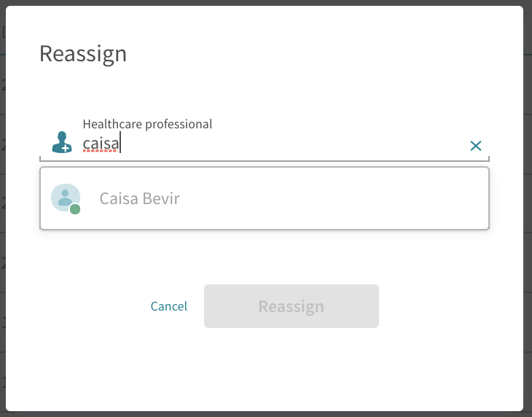Dismiss the dialog using the Cancel link
The height and width of the screenshot is (417, 532).
(168, 306)
